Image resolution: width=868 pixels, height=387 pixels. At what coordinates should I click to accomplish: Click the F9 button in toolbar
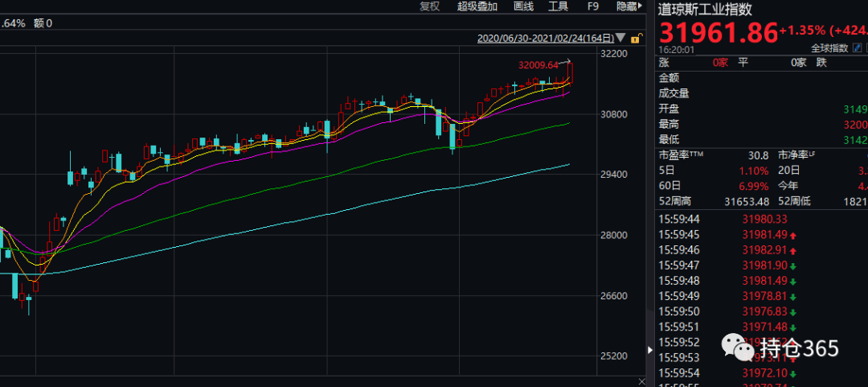593,6
